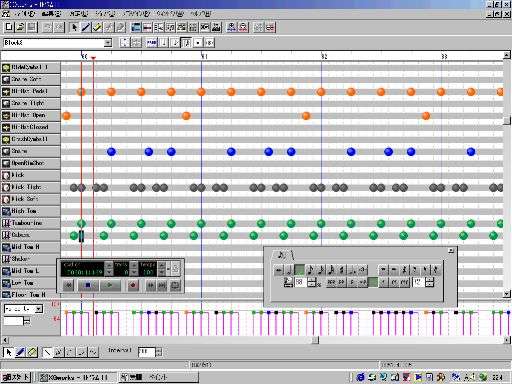Viewport: 512px width, 384px height.
Task: Select the half note length button
Action: 289,270
